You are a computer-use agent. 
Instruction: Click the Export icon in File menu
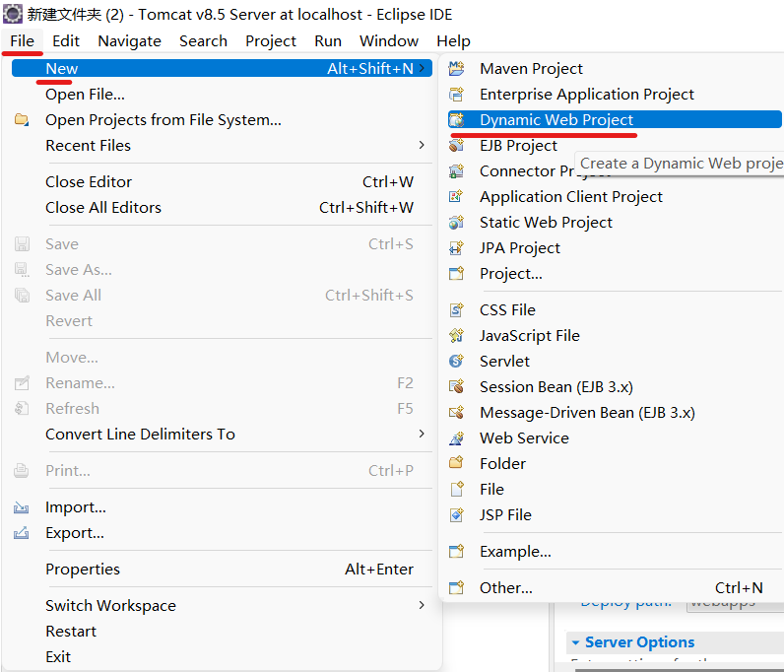pyautogui.click(x=22, y=534)
